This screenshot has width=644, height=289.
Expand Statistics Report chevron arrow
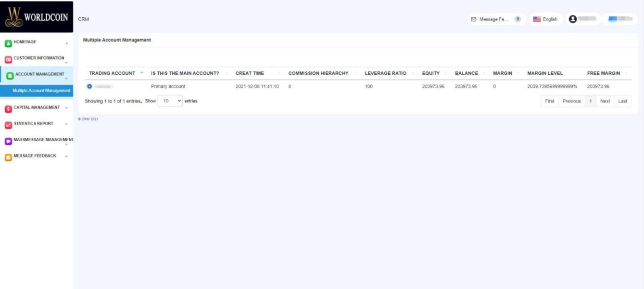[66, 124]
